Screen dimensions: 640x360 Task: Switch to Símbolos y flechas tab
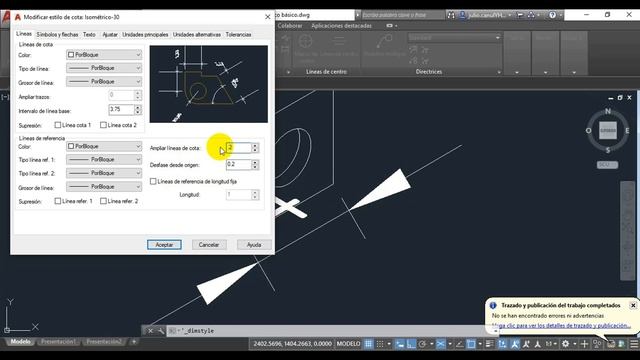click(57, 35)
